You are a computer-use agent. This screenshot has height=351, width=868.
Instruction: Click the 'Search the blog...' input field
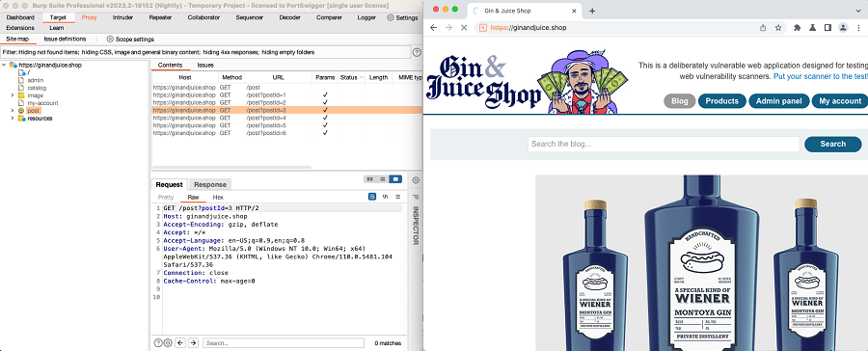(664, 144)
